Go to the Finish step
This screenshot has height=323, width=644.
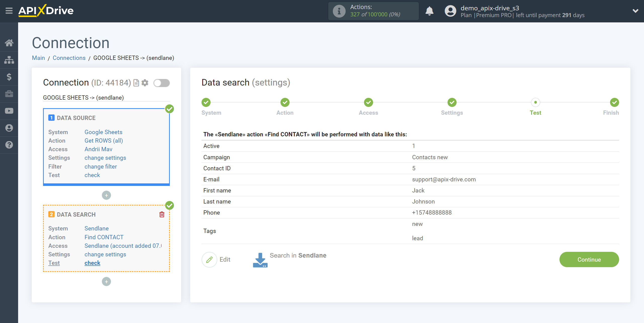[615, 102]
